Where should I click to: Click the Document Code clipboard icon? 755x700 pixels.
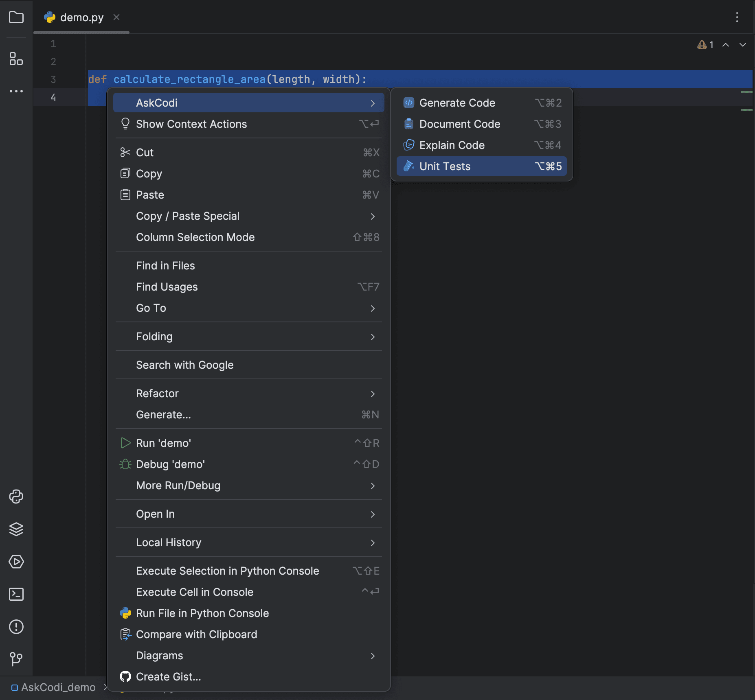(409, 124)
